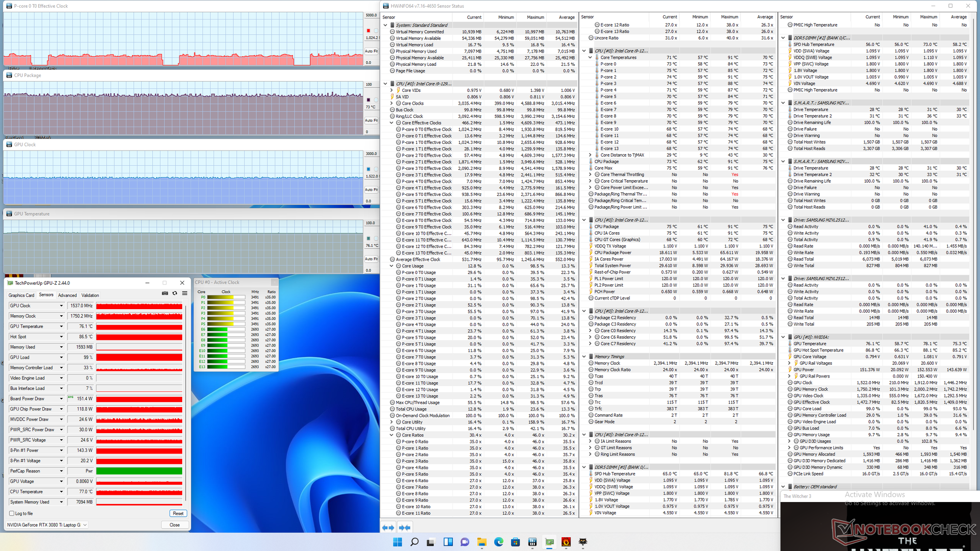The width and height of the screenshot is (980, 551).
Task: Click the Maximum column header in first panel
Action: (535, 17)
